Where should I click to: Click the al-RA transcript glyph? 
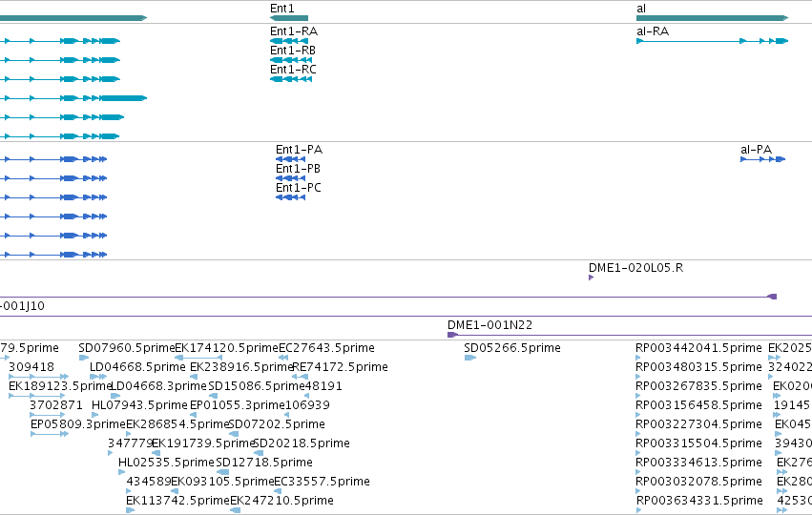712,41
